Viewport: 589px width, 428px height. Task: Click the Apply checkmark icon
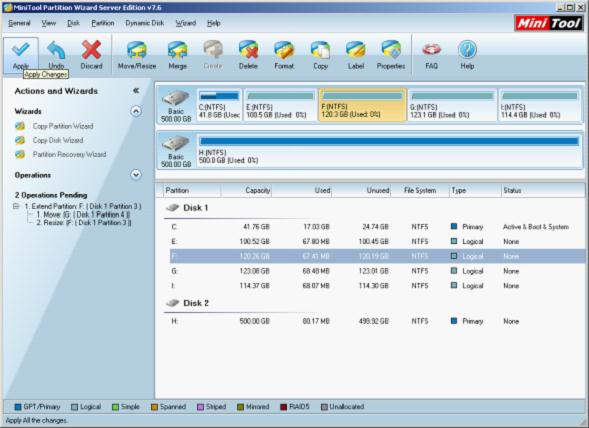click(x=21, y=50)
